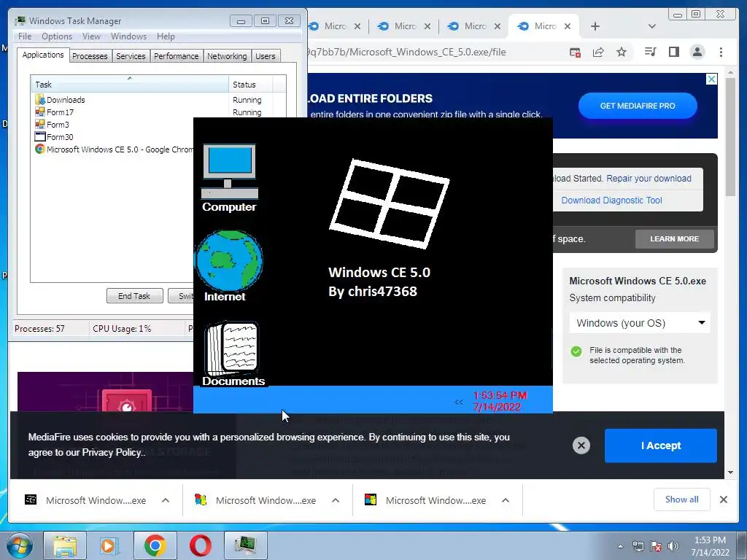Open the Windows (your OS) compatibility dropdown
Image resolution: width=747 pixels, height=560 pixels.
640,323
